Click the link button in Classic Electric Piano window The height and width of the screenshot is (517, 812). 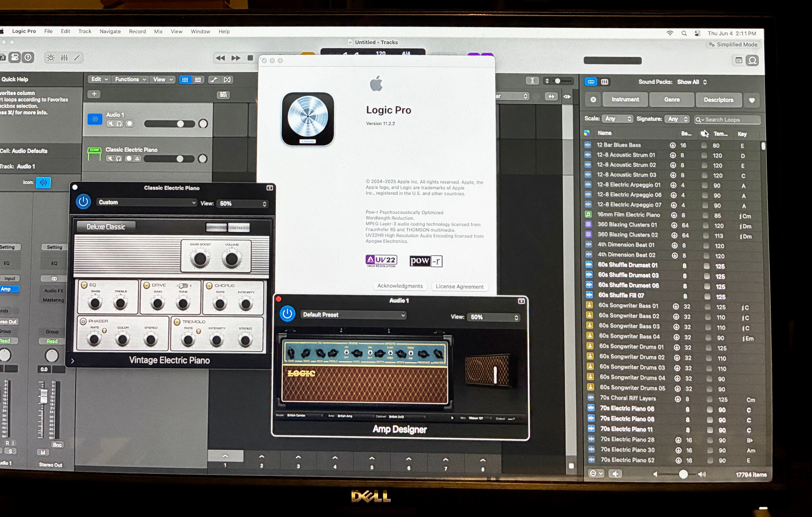click(269, 188)
